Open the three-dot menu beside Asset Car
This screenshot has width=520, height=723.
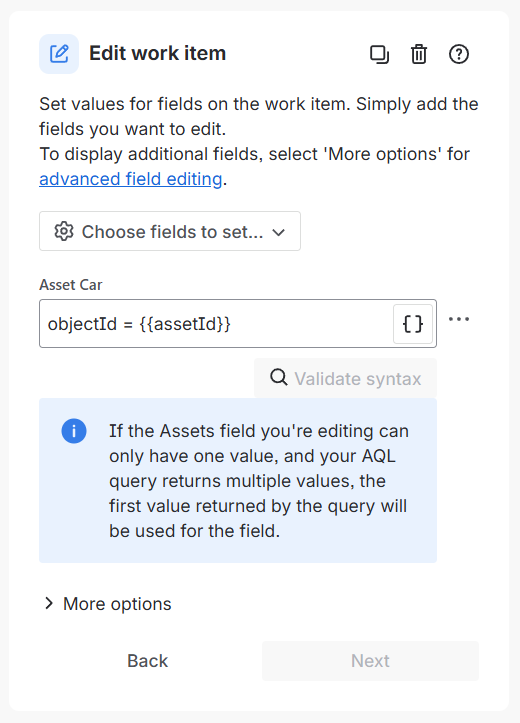(x=459, y=319)
